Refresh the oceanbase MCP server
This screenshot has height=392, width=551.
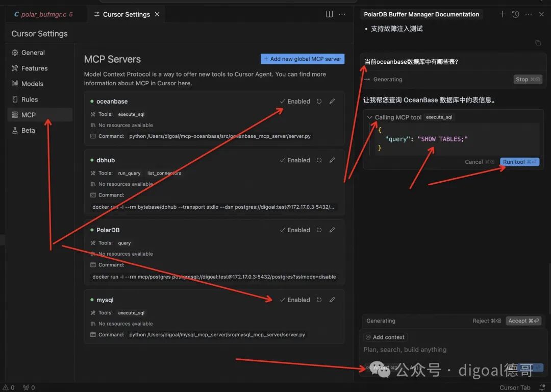click(x=319, y=101)
